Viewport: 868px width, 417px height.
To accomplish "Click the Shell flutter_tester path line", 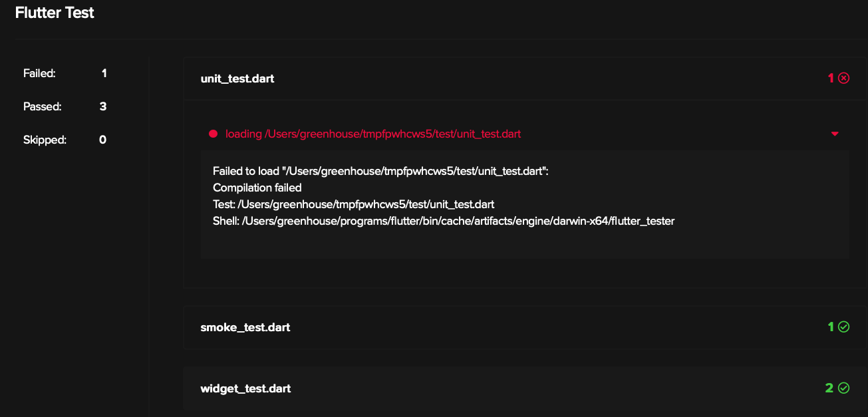I will [444, 221].
